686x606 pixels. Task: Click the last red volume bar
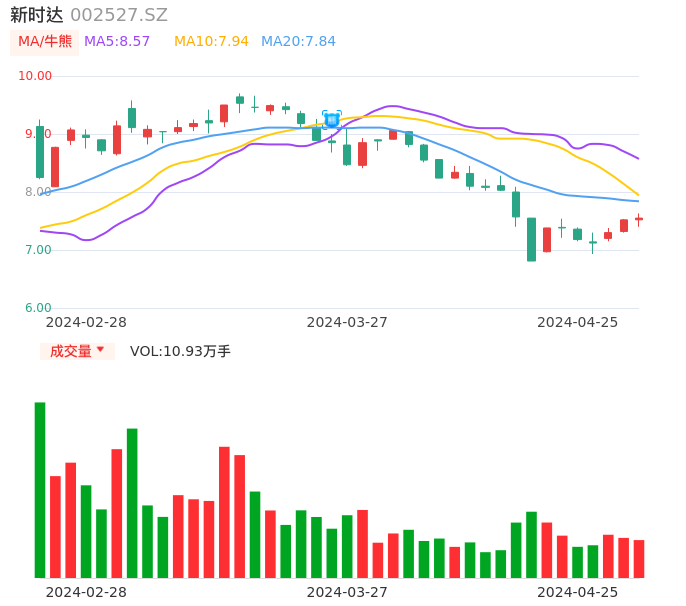pyautogui.click(x=639, y=558)
